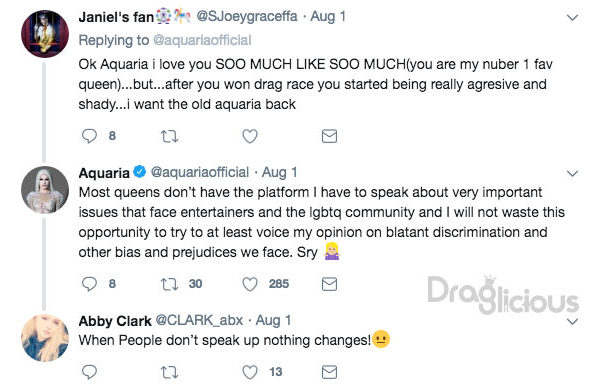Reply to Janiel's fan tweet

point(90,136)
